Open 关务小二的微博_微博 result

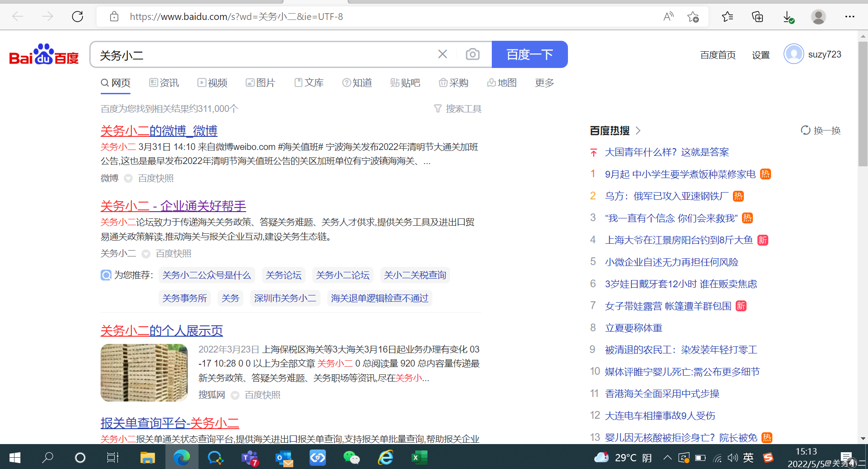159,131
